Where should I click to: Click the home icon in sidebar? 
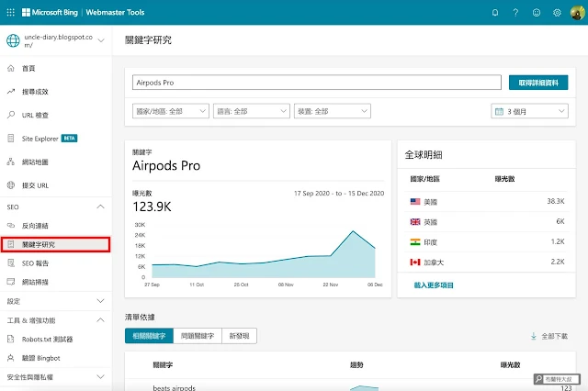(x=11, y=68)
